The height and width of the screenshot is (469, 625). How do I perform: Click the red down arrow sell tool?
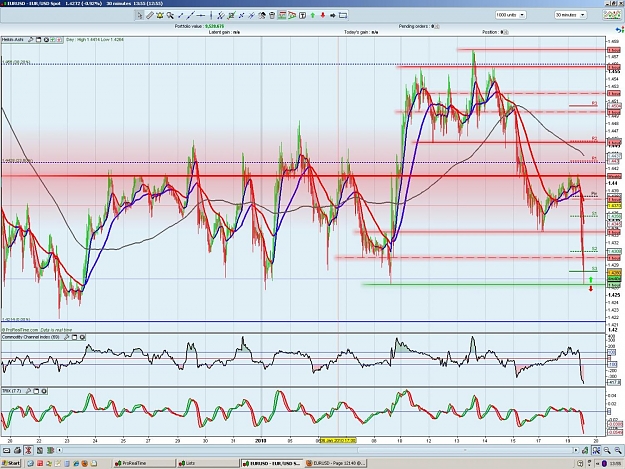coord(322,16)
